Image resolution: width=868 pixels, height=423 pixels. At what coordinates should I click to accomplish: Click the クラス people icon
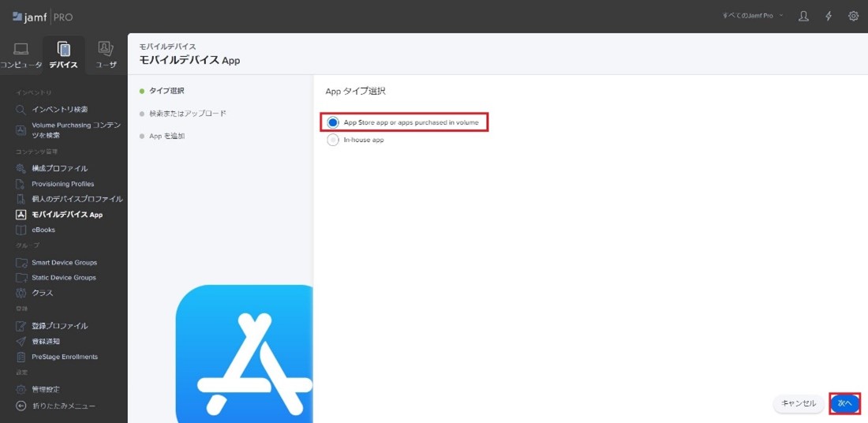tap(21, 293)
